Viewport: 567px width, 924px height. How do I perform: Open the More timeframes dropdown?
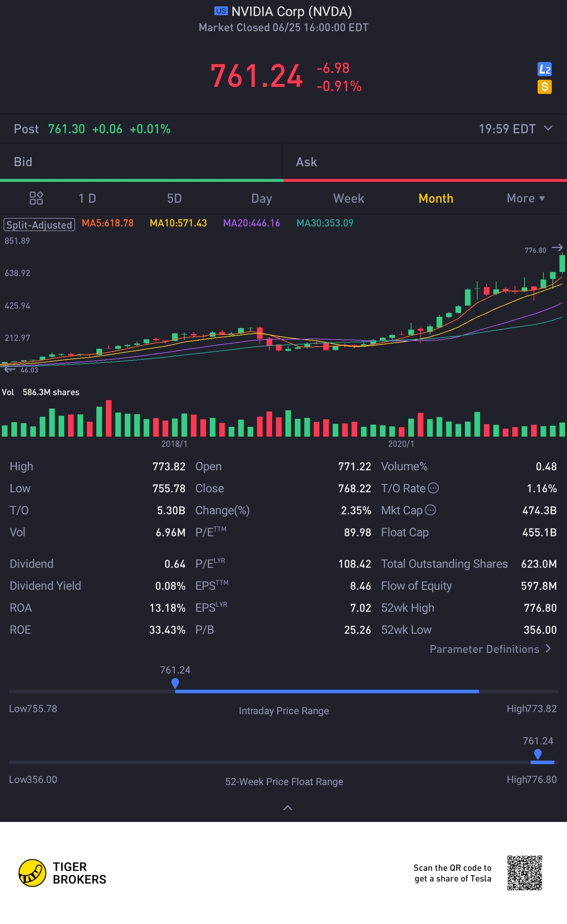(526, 198)
